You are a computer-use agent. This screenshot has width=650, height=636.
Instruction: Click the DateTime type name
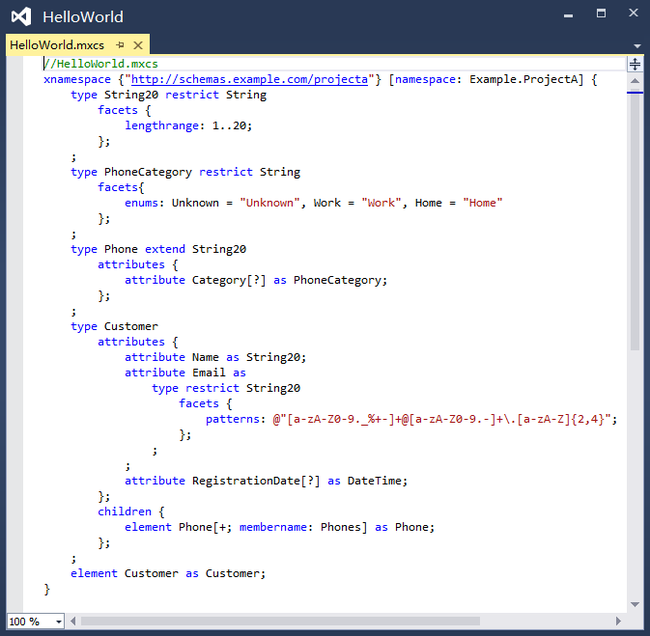374,481
